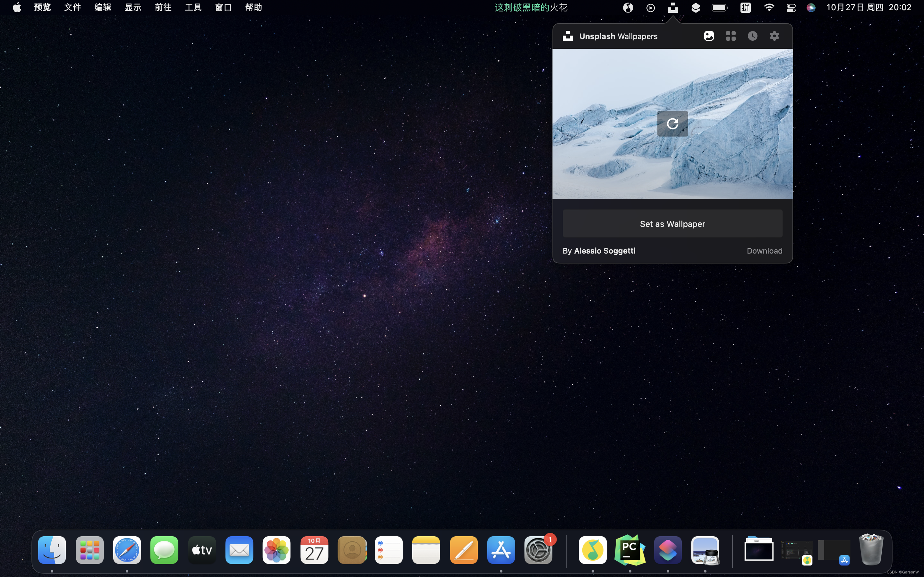Switch to the current photo view icon
Image resolution: width=924 pixels, height=577 pixels.
tap(709, 36)
